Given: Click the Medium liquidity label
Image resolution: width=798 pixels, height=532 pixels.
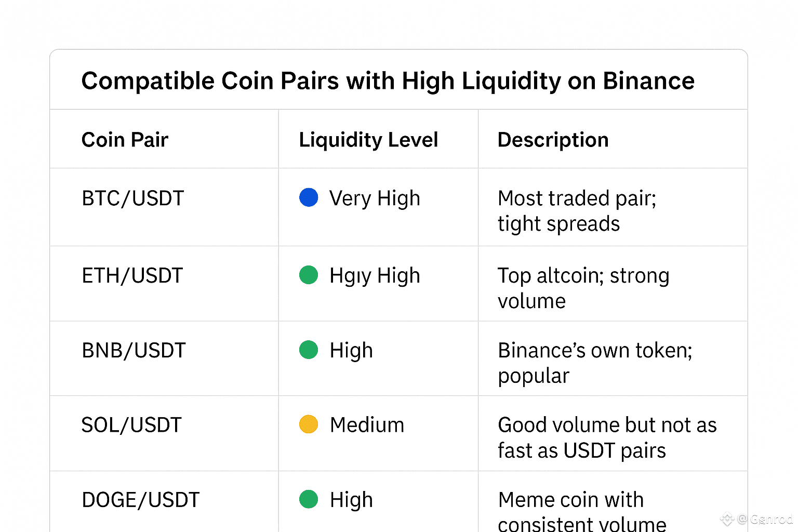Looking at the screenshot, I should tap(367, 425).
